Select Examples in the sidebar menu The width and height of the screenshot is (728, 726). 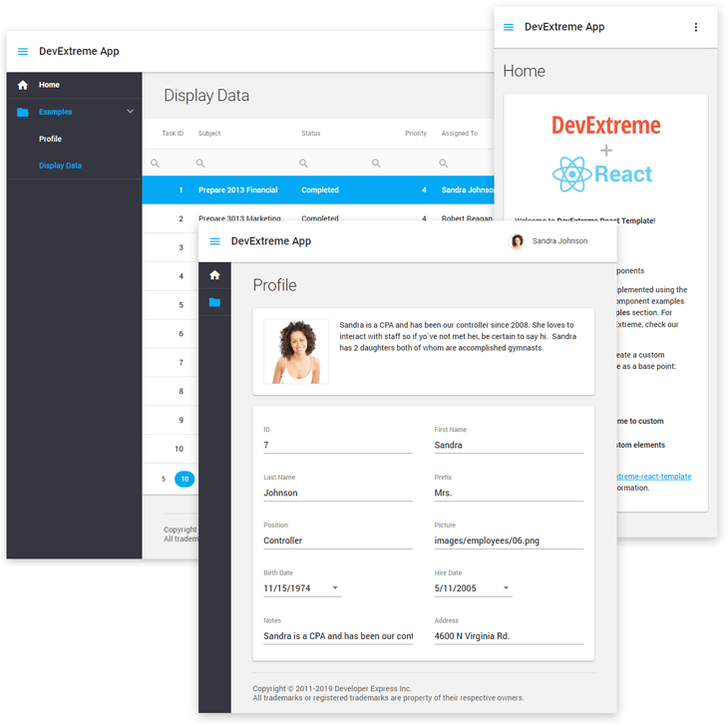[74, 112]
